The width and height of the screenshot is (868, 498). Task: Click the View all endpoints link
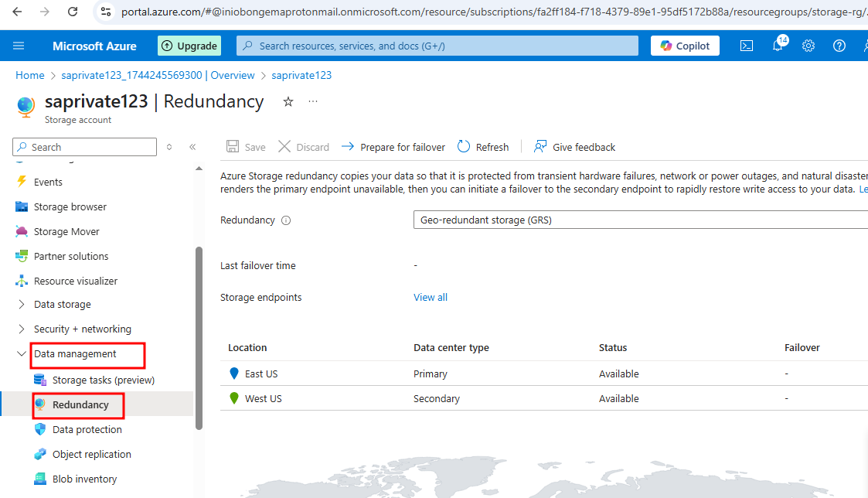coord(431,297)
